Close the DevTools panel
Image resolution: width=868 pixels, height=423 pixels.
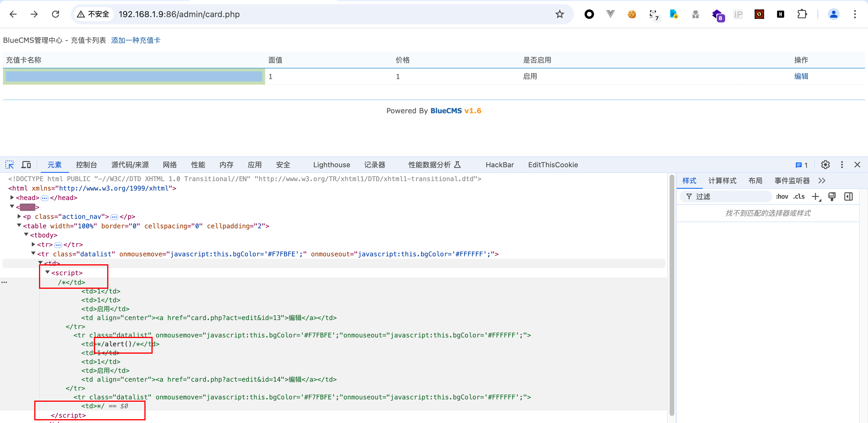click(857, 165)
